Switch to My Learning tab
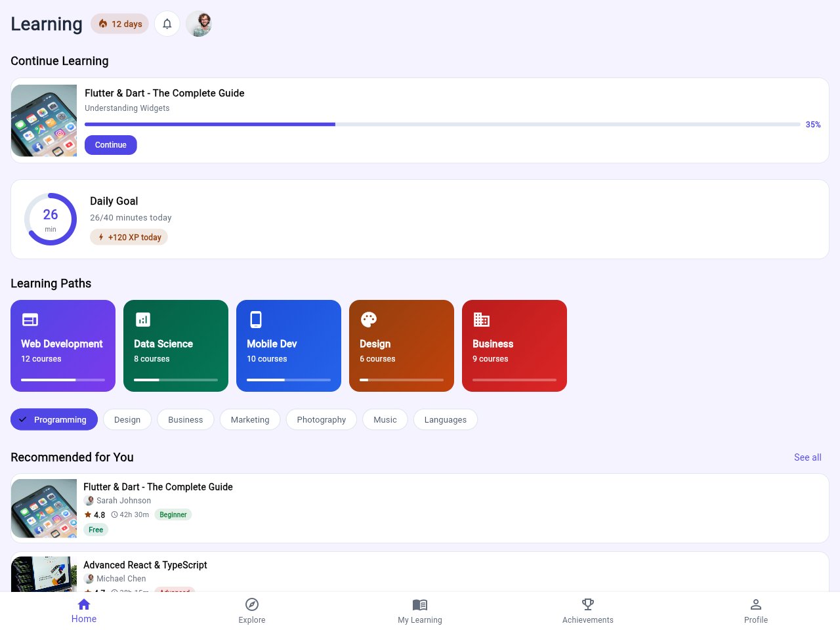This screenshot has height=630, width=840. pyautogui.click(x=420, y=611)
